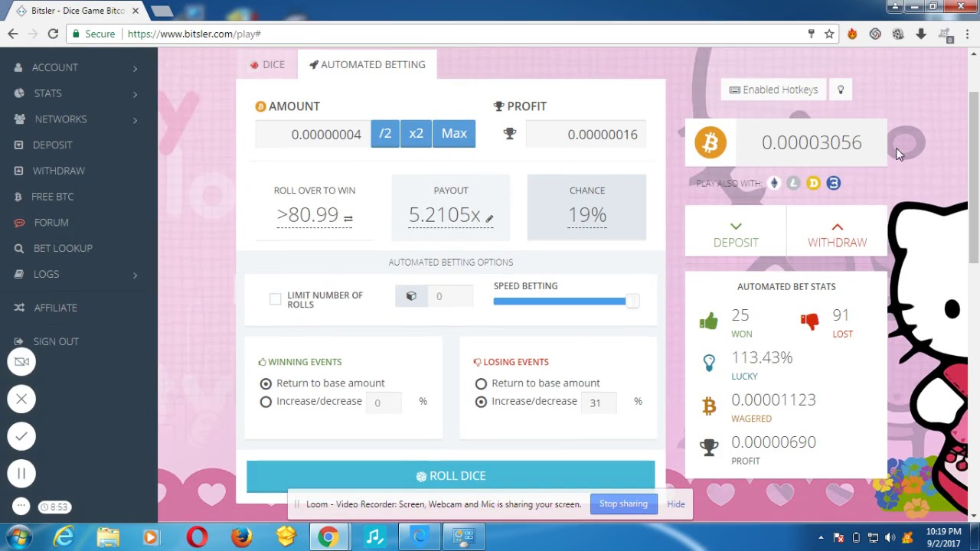
Task: Finish the Loom recording with the checkmark button
Action: pos(21,436)
